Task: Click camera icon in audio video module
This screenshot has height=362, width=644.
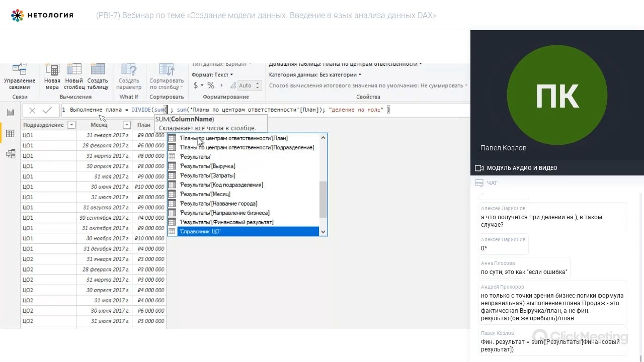Action: click(479, 168)
